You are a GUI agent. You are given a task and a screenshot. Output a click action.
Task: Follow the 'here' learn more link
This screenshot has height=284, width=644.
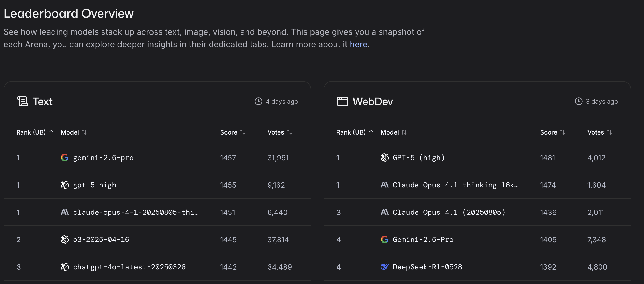coord(358,44)
